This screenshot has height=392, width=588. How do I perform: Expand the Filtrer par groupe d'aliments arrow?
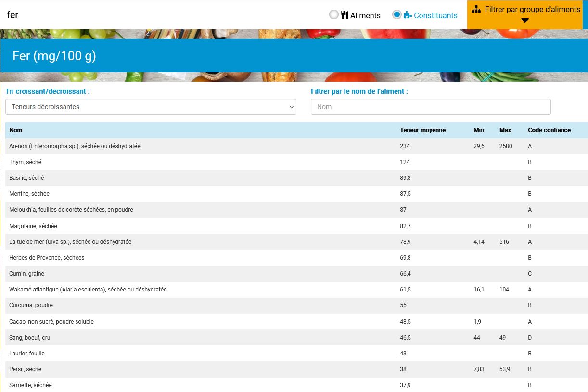click(525, 21)
